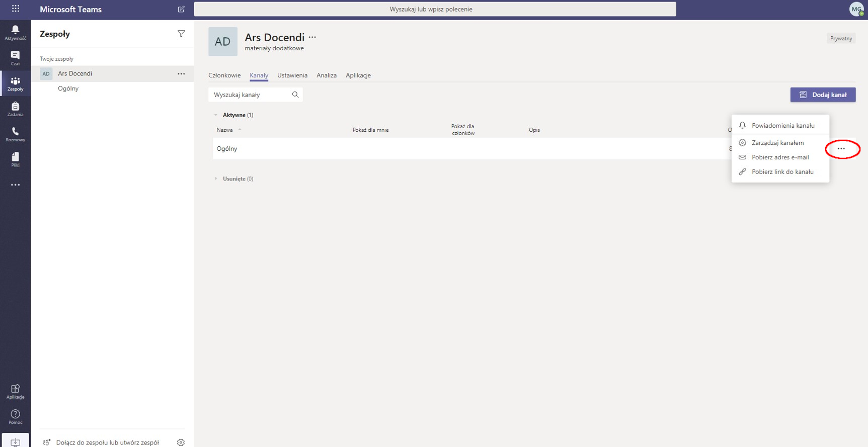Open the app launcher waffle icon
868x447 pixels.
(x=16, y=9)
